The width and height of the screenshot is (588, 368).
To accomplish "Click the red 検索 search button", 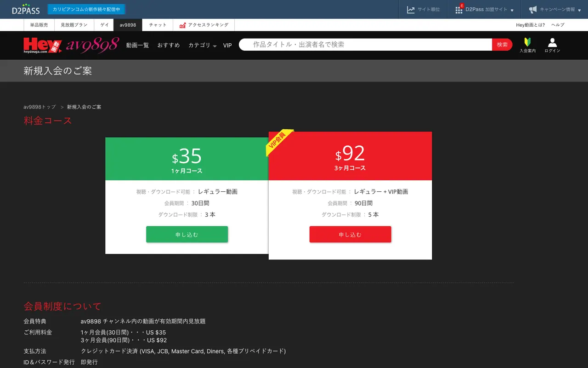I will (502, 45).
